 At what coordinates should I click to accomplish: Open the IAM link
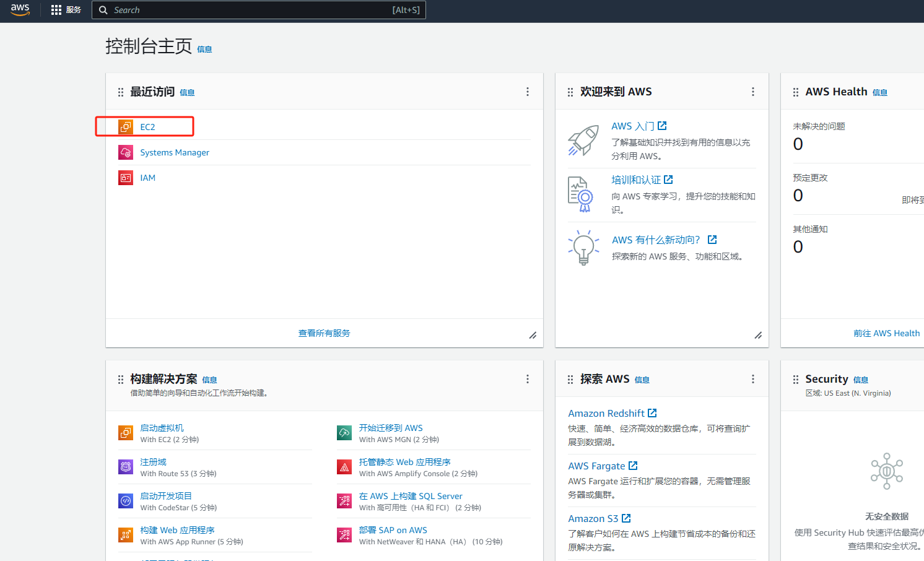[x=147, y=178]
